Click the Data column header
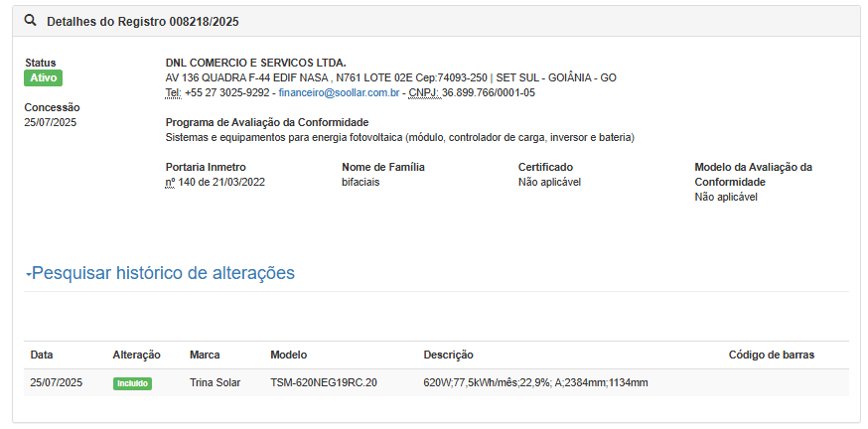This screenshot has width=868, height=429. [x=42, y=355]
